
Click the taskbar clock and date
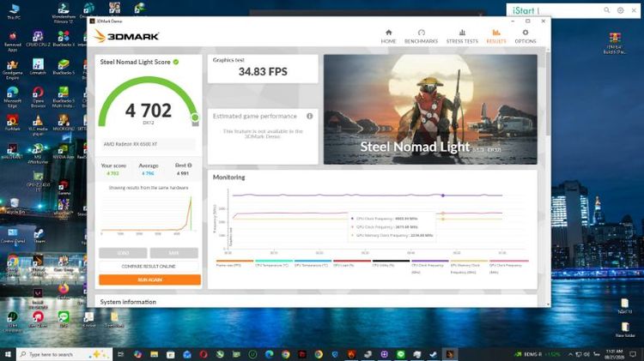[x=614, y=354]
